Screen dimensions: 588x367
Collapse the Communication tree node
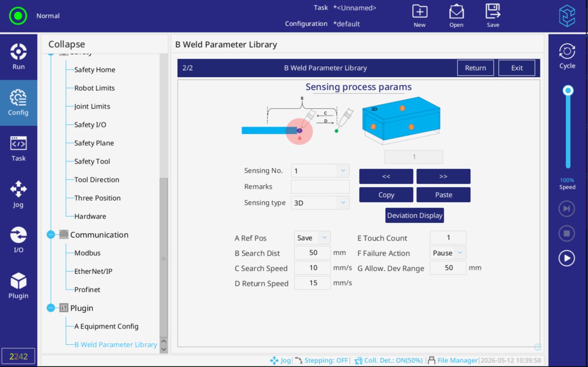[x=51, y=235]
